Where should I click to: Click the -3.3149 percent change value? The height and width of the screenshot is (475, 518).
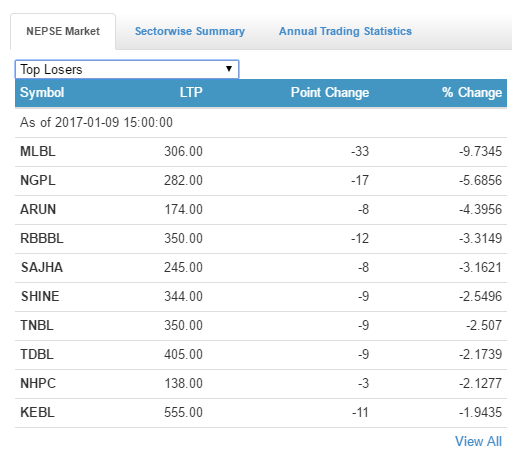pyautogui.click(x=480, y=238)
